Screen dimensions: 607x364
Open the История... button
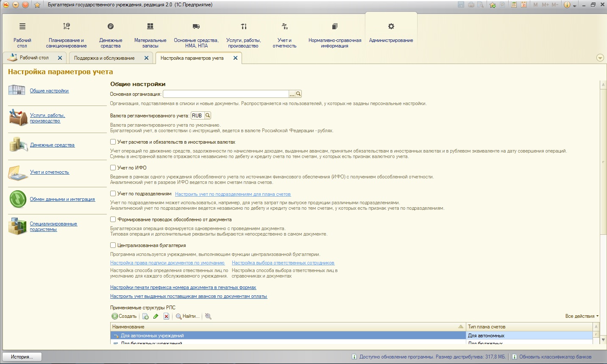(23, 357)
